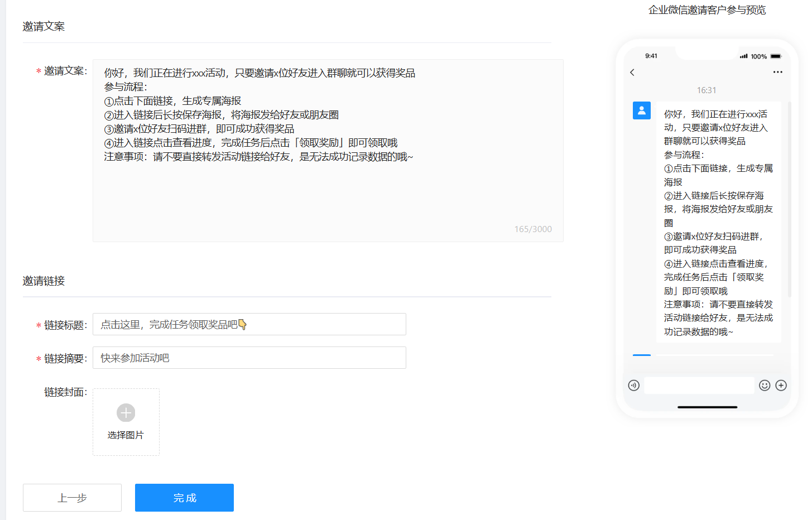Go back with the 上一步 button

pos(72,498)
